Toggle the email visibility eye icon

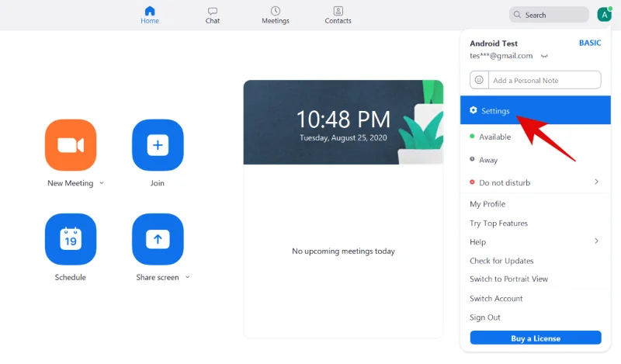pos(545,56)
